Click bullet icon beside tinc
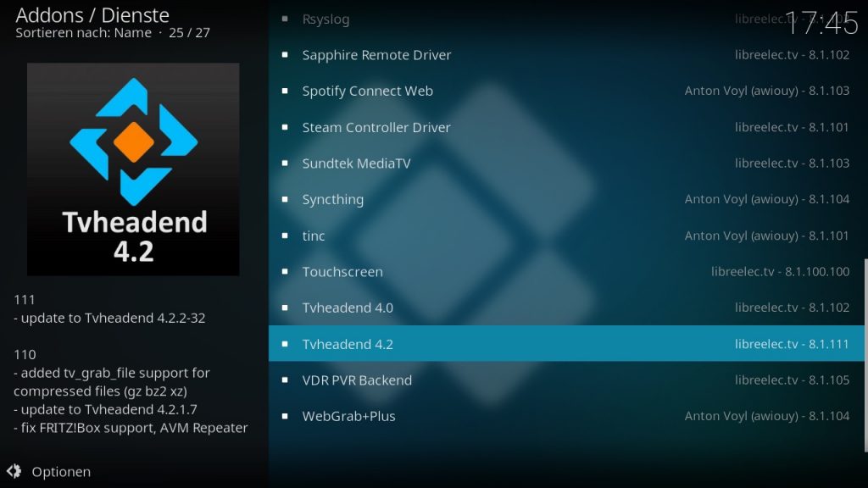This screenshot has height=488, width=868. [285, 236]
